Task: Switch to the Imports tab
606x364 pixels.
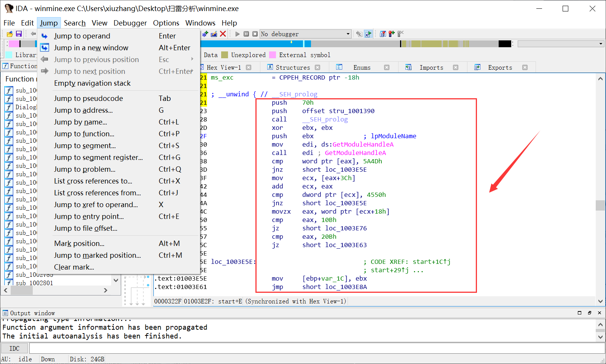Action: 431,67
